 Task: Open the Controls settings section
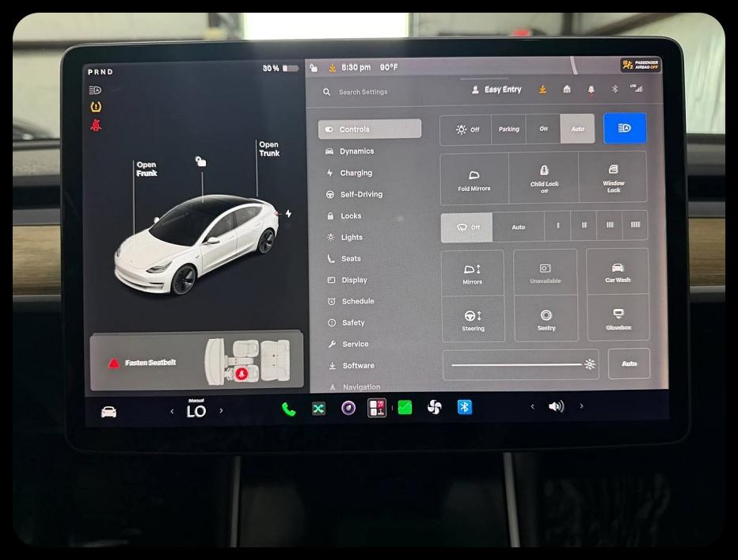click(370, 129)
